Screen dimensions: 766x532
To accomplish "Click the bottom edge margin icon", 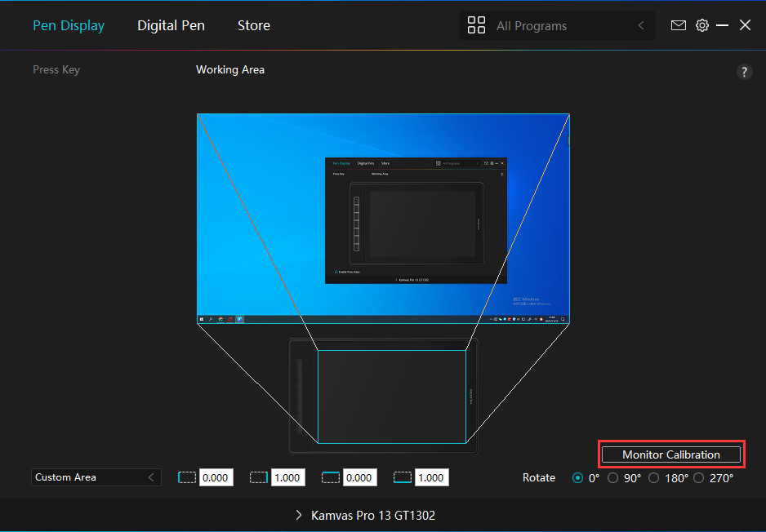I will (402, 477).
